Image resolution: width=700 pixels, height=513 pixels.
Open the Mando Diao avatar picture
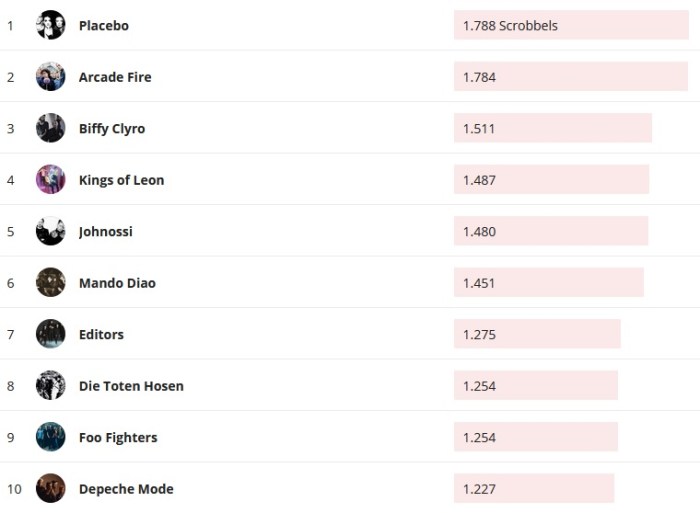[x=50, y=283]
